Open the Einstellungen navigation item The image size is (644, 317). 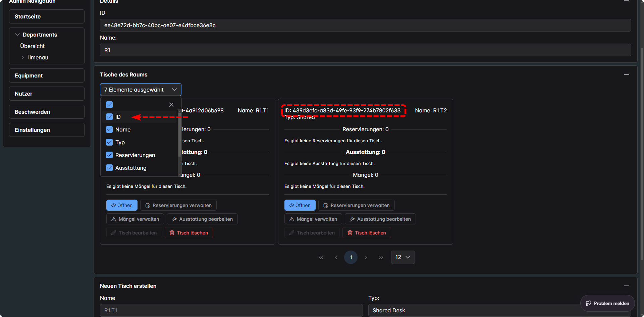click(x=47, y=130)
